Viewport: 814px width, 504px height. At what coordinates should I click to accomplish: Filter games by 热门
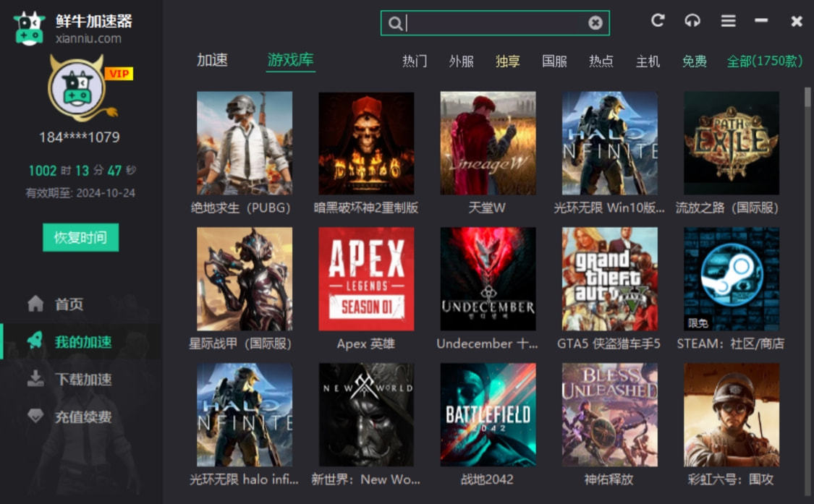(415, 61)
